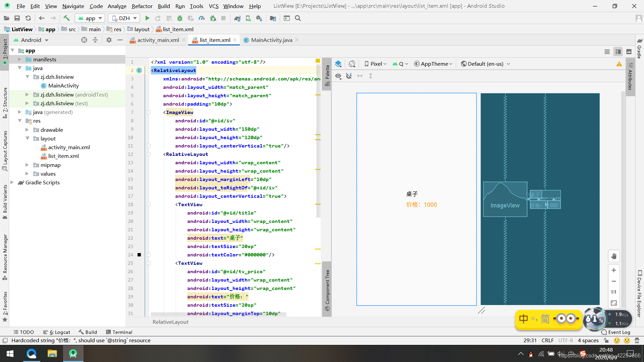Open the Pixel device dropdown
The height and width of the screenshot is (362, 644).
coord(376,64)
